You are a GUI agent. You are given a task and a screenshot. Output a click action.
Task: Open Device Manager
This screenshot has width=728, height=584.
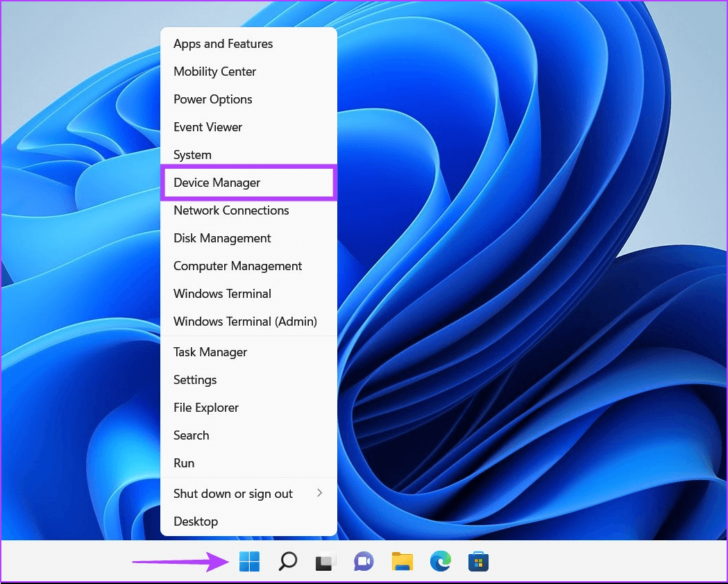point(248,183)
